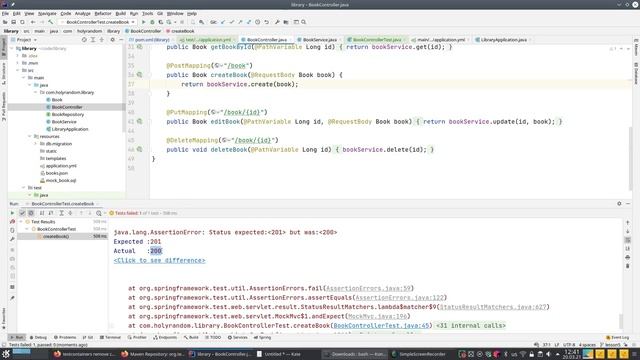This screenshot has width=640, height=360.
Task: Open Terminal tool window tab
Action: tap(110, 338)
